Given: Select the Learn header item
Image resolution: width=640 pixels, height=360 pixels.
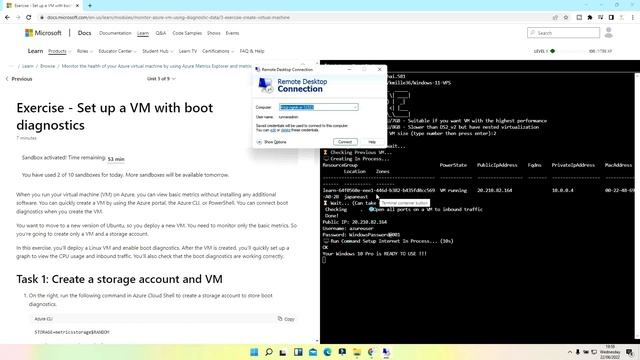Looking at the screenshot, I should click(x=143, y=33).
